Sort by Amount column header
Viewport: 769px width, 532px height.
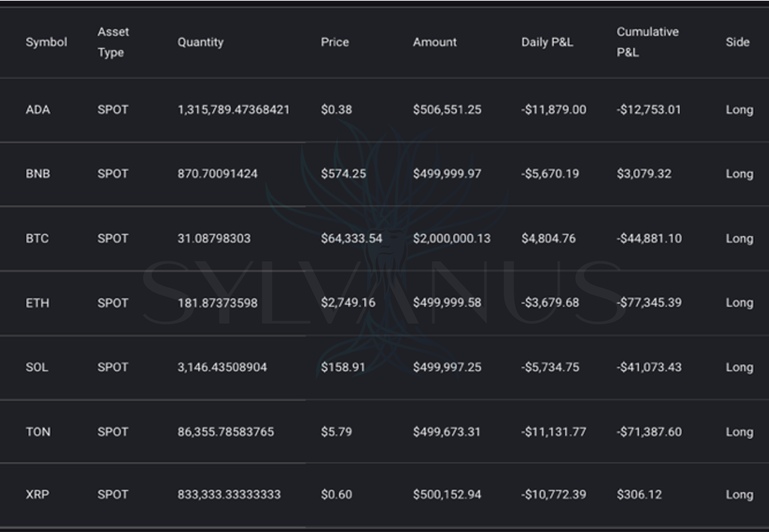434,42
